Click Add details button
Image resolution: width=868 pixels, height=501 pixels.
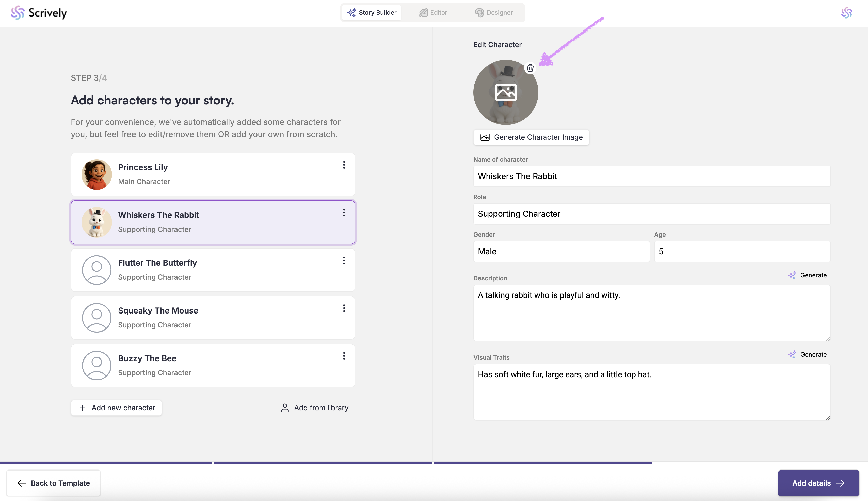pyautogui.click(x=818, y=483)
